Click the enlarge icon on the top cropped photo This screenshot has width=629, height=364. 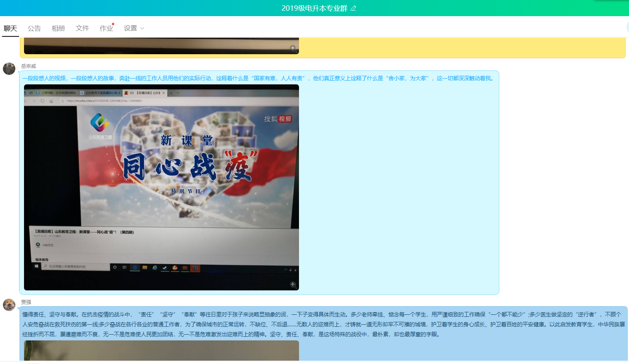click(x=293, y=48)
